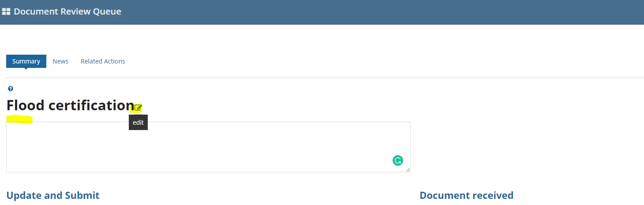Image resolution: width=644 pixels, height=205 pixels.
Task: Click the yellow highlight mark below the heading
Action: (x=19, y=119)
